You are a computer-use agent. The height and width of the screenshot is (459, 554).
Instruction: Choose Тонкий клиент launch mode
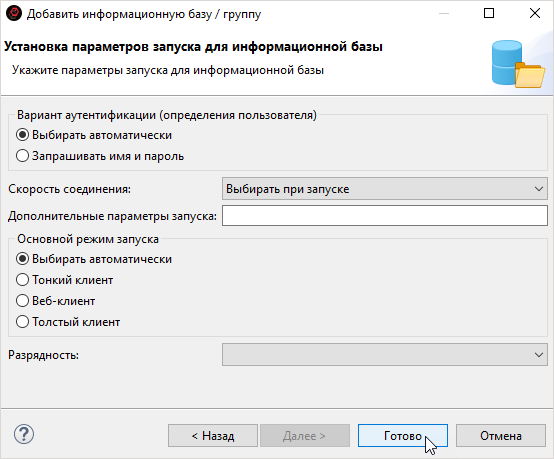[x=65, y=280]
